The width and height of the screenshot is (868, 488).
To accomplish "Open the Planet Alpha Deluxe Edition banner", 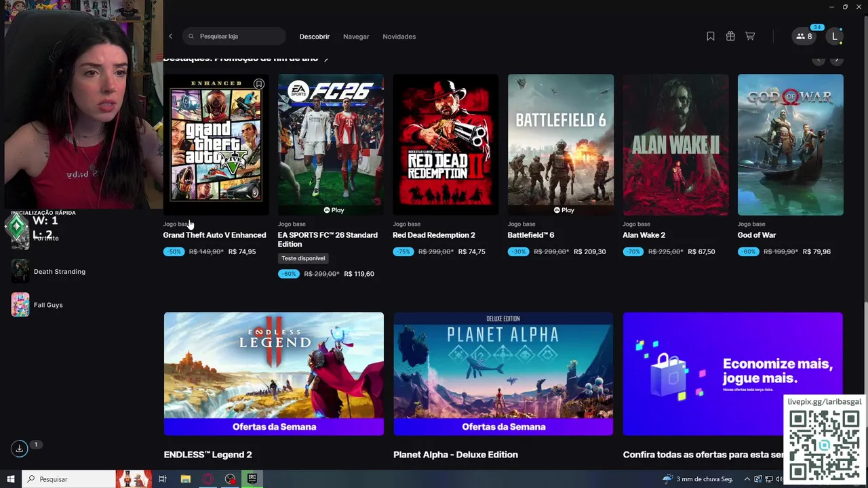I will click(503, 373).
